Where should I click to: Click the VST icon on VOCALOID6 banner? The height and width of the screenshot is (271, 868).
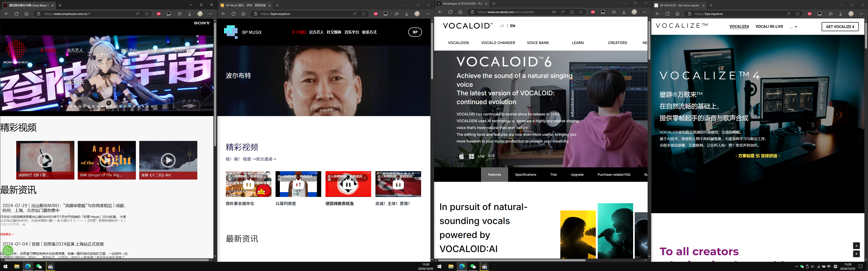pyautogui.click(x=481, y=156)
